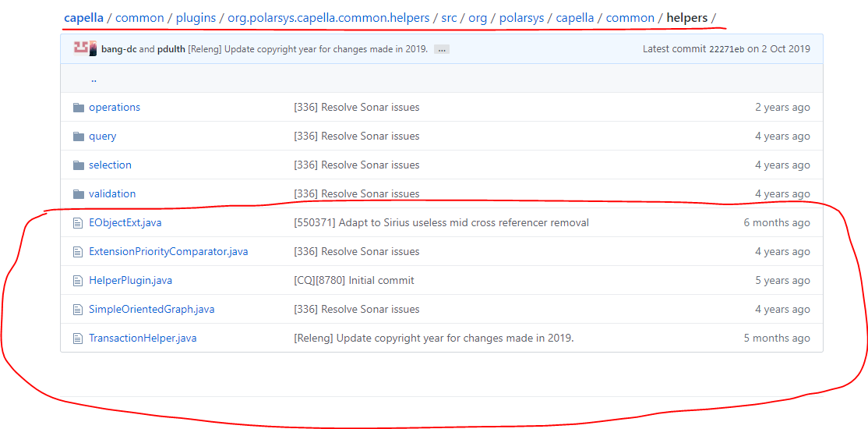Click the TransactionHelper.java file icon

pos(78,338)
